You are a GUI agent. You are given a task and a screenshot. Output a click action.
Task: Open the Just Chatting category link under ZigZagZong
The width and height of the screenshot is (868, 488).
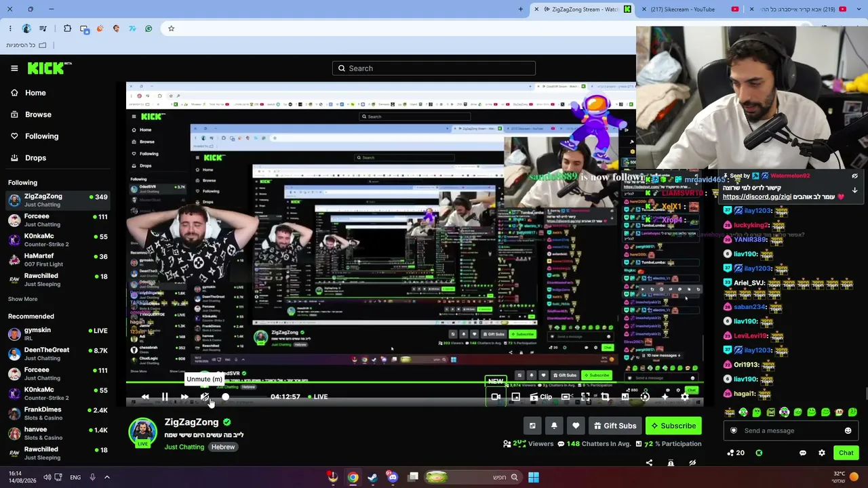(184, 447)
